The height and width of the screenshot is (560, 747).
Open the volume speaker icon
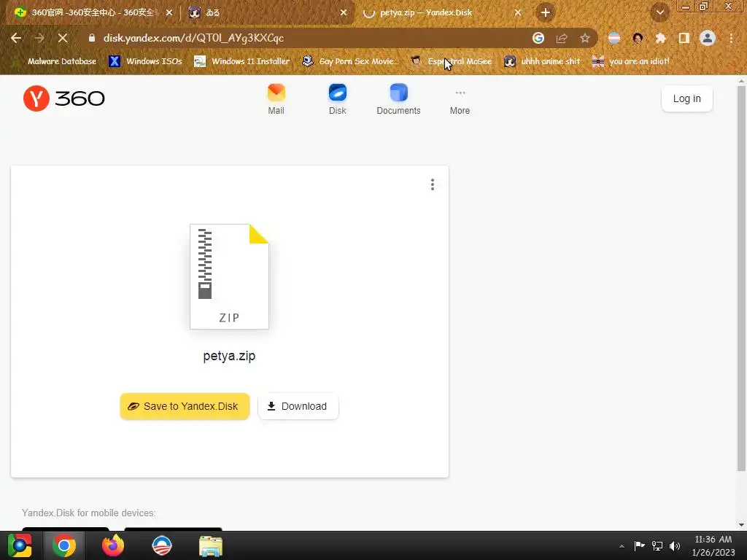[675, 545]
